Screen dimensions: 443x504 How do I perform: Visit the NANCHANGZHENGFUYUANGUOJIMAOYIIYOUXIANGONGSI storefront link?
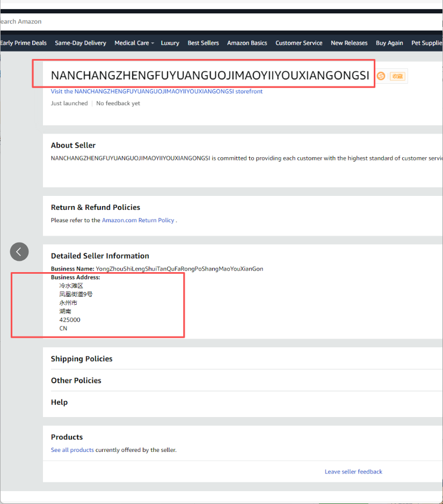click(x=157, y=91)
